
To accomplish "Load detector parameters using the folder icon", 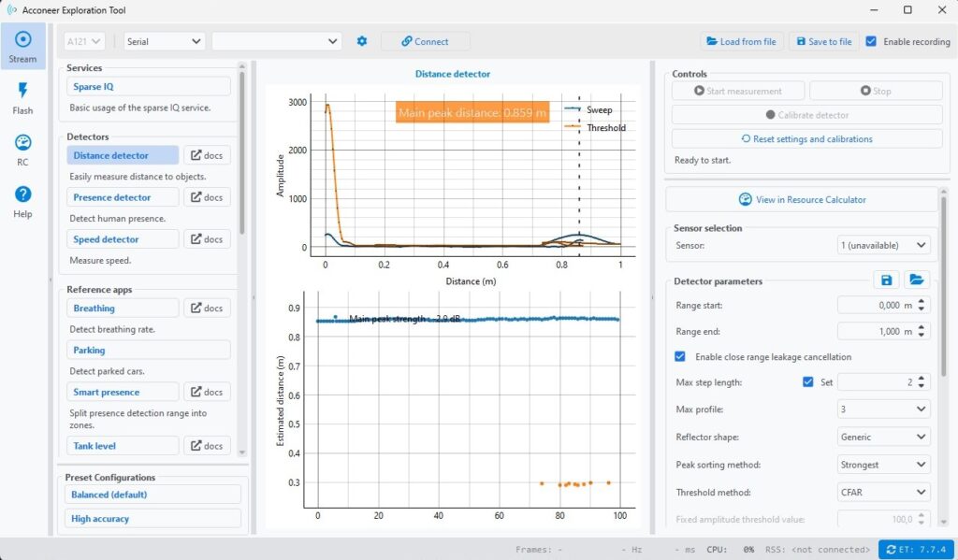I will tap(916, 280).
